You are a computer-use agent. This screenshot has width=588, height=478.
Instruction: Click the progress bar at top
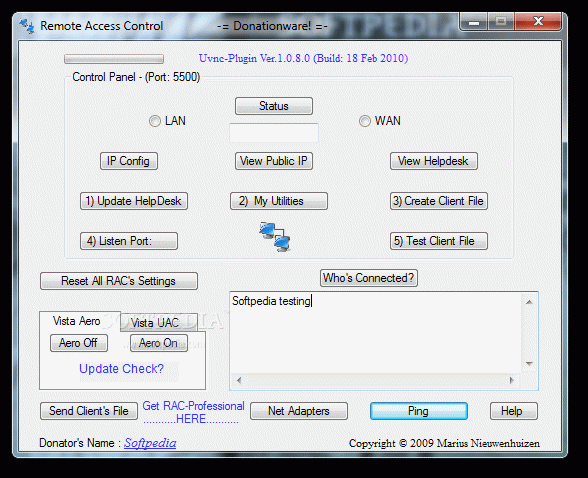(114, 59)
